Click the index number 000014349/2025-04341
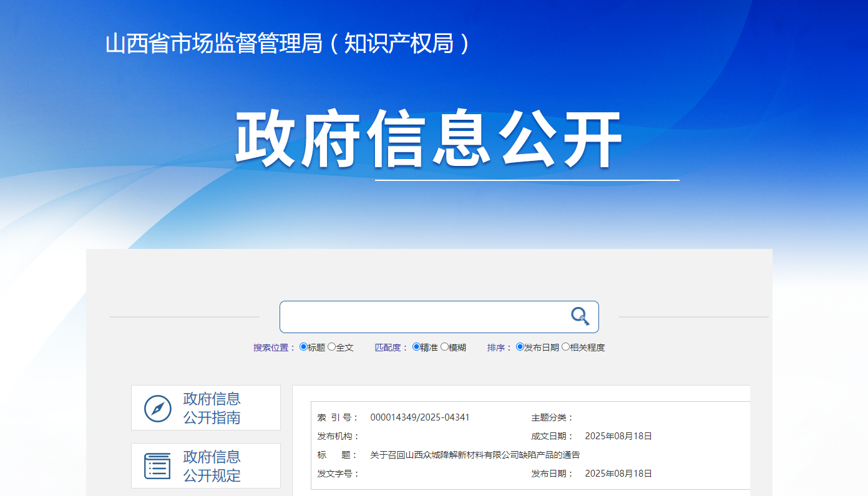This screenshot has width=868, height=496. tap(420, 417)
